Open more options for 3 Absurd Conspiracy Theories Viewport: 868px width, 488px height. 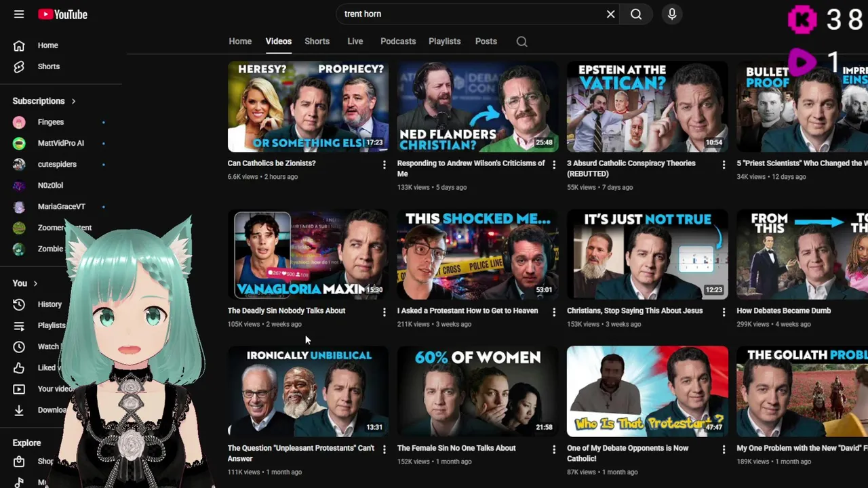pyautogui.click(x=723, y=165)
